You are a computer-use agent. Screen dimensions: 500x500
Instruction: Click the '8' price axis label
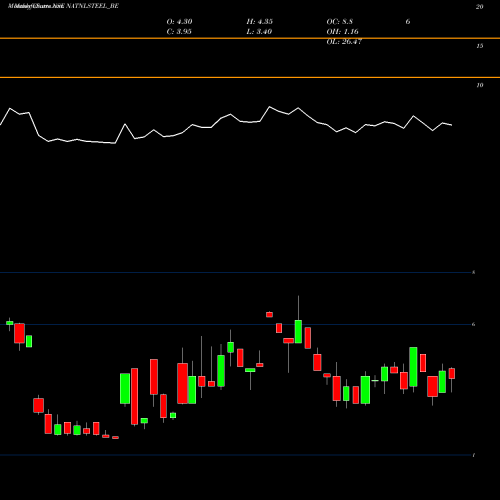(x=473, y=272)
